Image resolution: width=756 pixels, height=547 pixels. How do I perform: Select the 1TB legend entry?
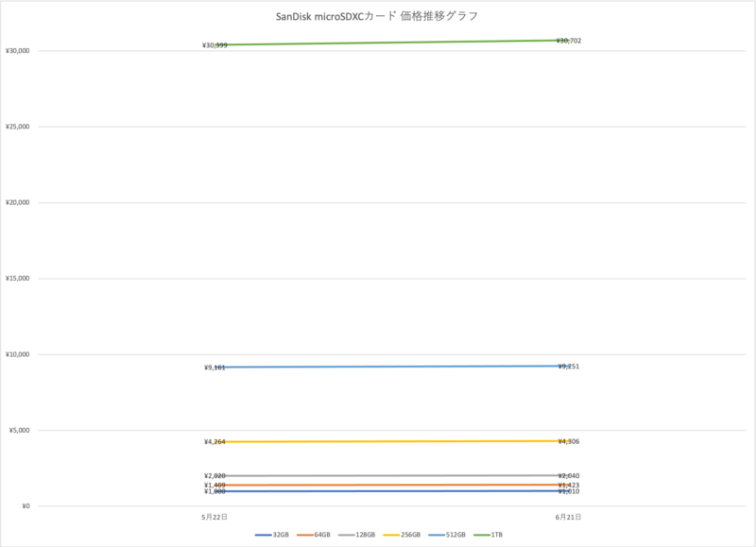click(489, 535)
